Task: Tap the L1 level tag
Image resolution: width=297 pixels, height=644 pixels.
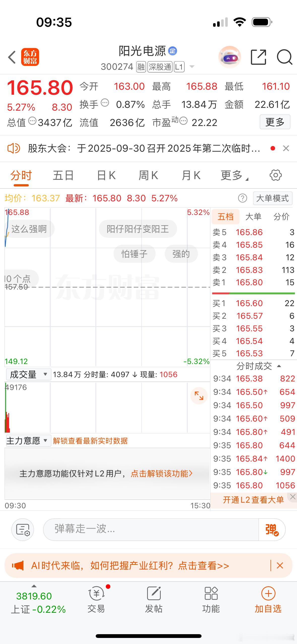Action: pyautogui.click(x=179, y=67)
